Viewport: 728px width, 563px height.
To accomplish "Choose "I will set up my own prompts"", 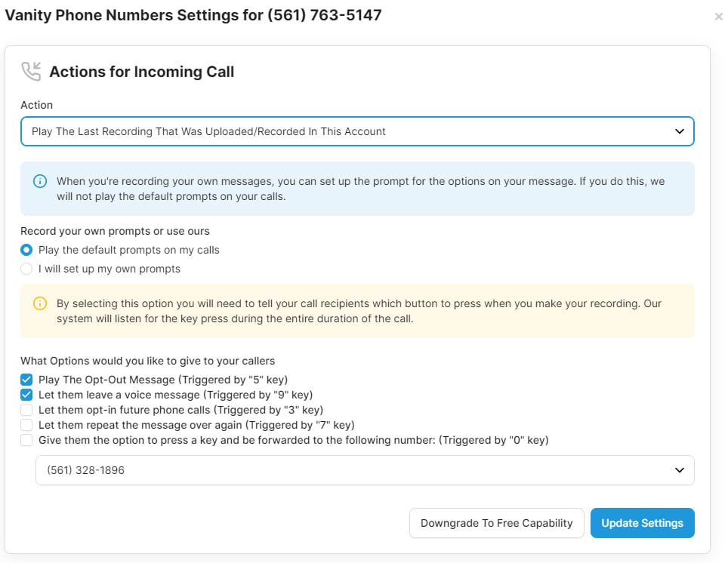I will pyautogui.click(x=27, y=269).
